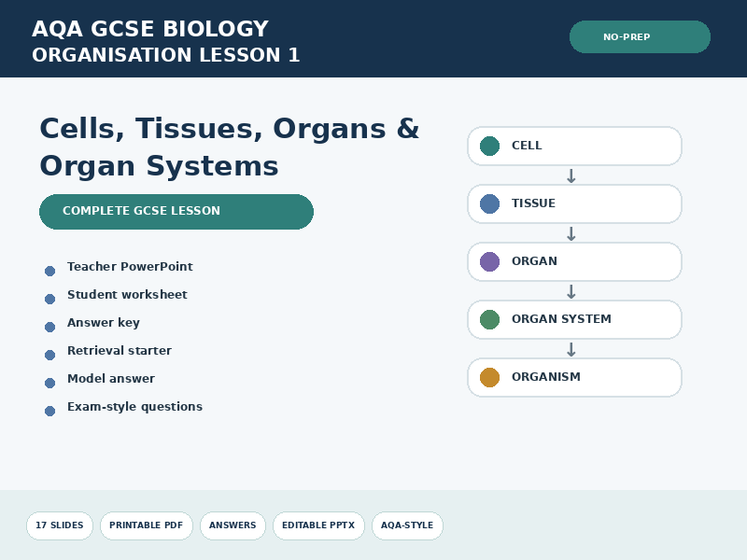Click the 'Student worksheet' list item
Screen dimensions: 747x560
(x=127, y=295)
